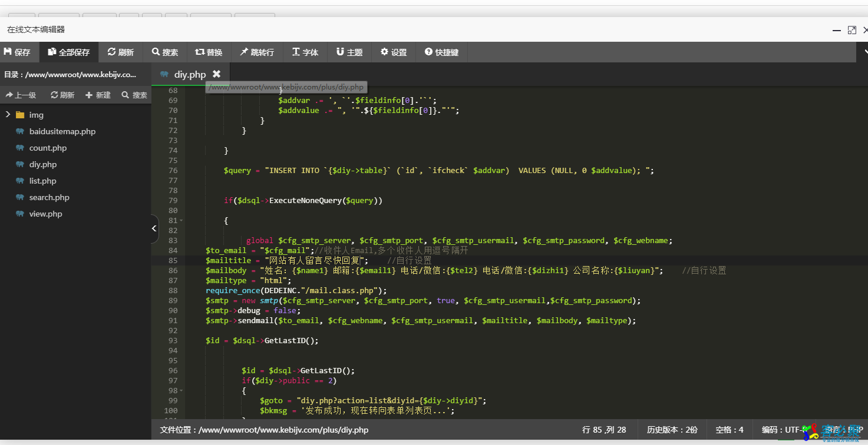This screenshot has height=445, width=868.
Task: Click the $bkmsg 发布成功 code line
Action: pyautogui.click(x=357, y=410)
